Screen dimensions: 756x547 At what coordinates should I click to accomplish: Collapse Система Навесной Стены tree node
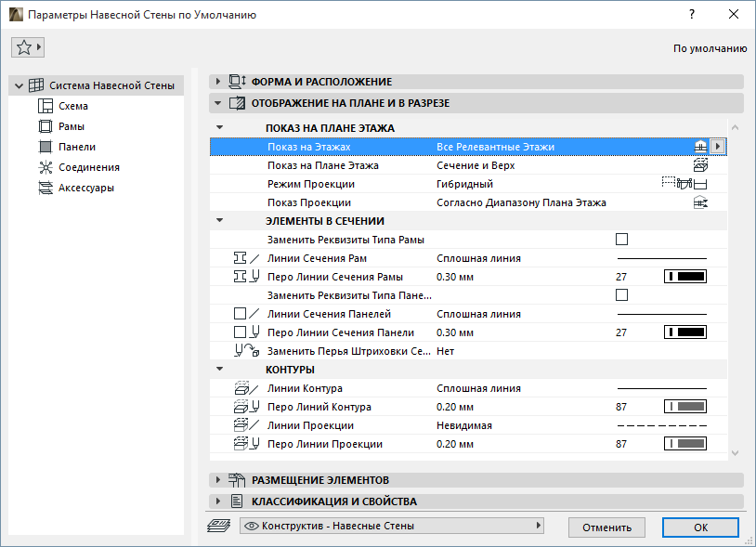click(19, 85)
